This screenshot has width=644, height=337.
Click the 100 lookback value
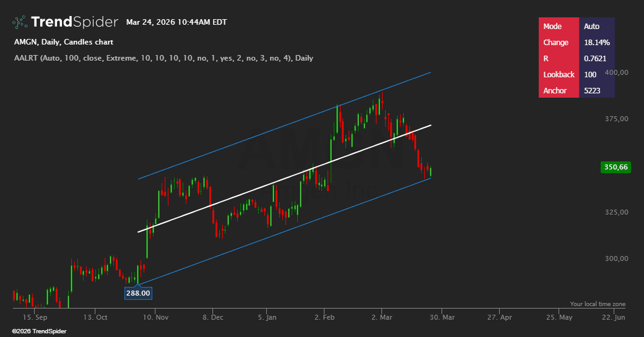click(590, 75)
